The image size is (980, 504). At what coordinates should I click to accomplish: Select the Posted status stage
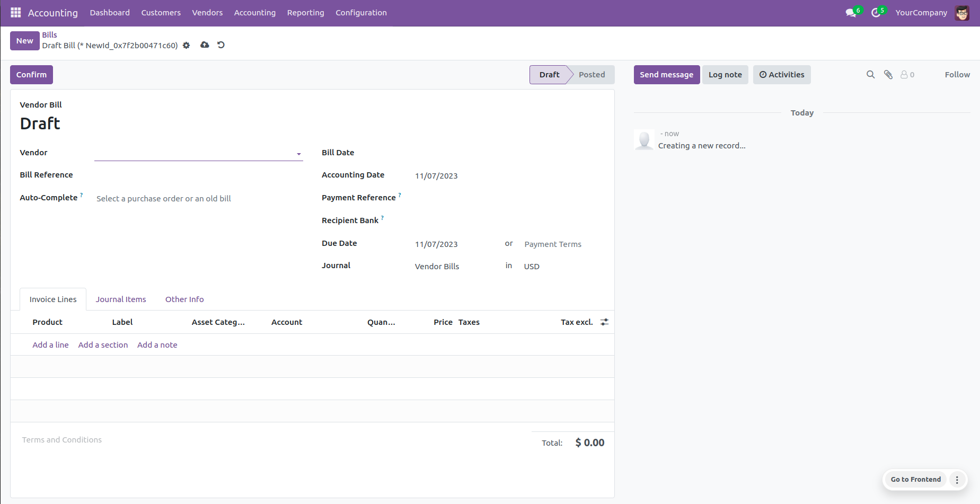[x=591, y=75]
